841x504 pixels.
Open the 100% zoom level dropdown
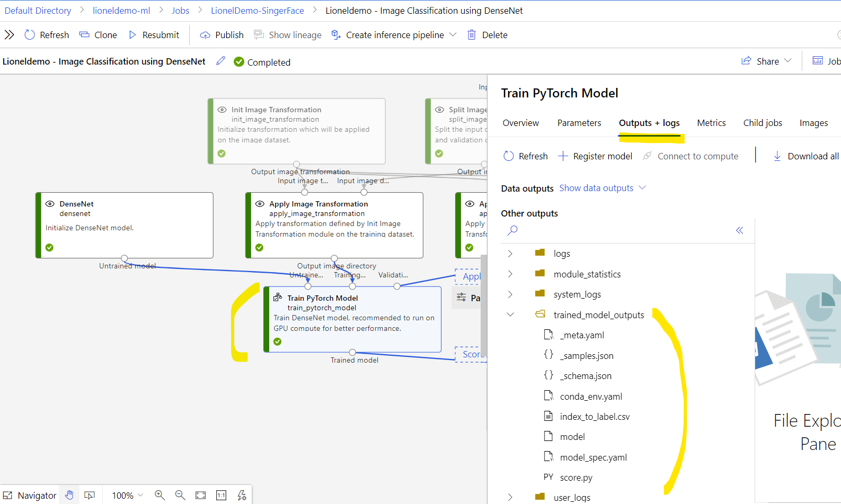coord(128,496)
